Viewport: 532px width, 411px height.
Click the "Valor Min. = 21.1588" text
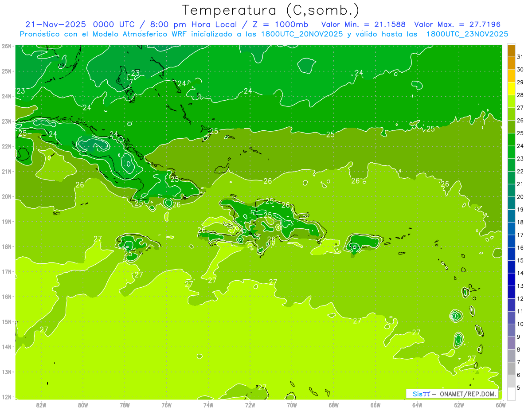pos(363,24)
